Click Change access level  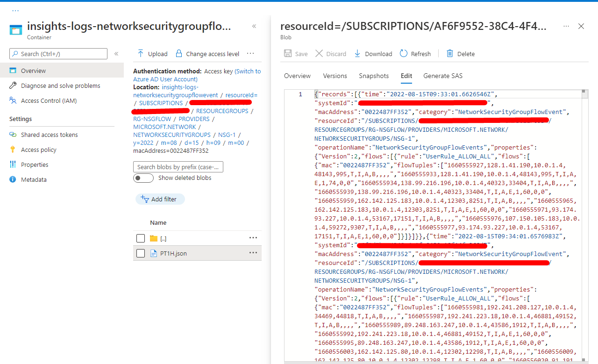click(x=207, y=54)
